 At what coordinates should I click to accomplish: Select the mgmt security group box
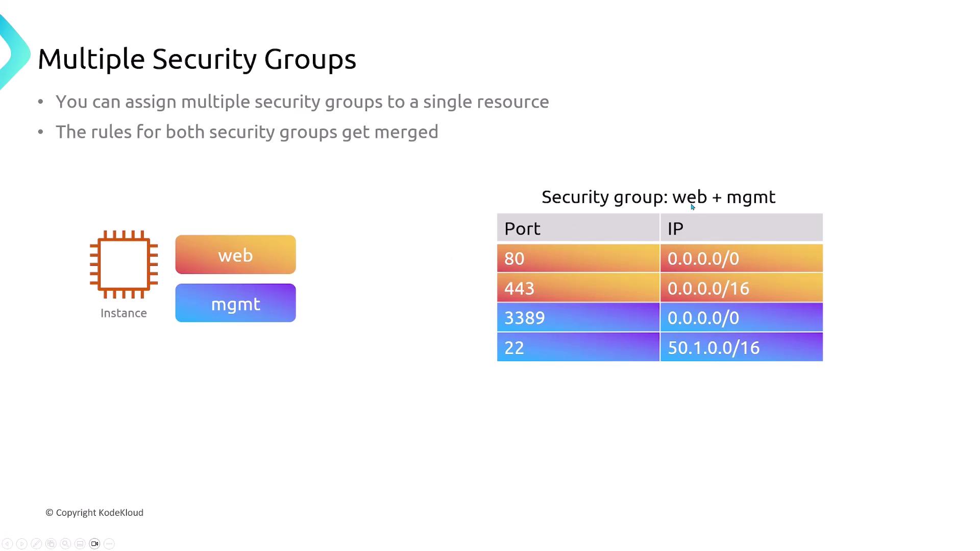[235, 303]
